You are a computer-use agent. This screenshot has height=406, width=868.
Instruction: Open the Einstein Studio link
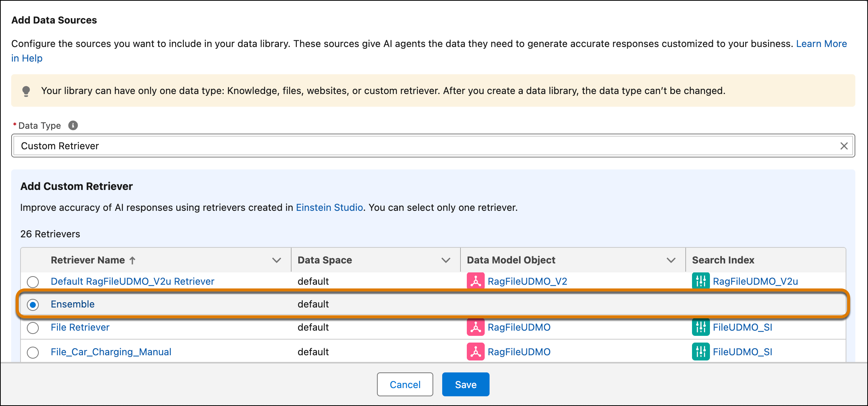click(x=329, y=207)
